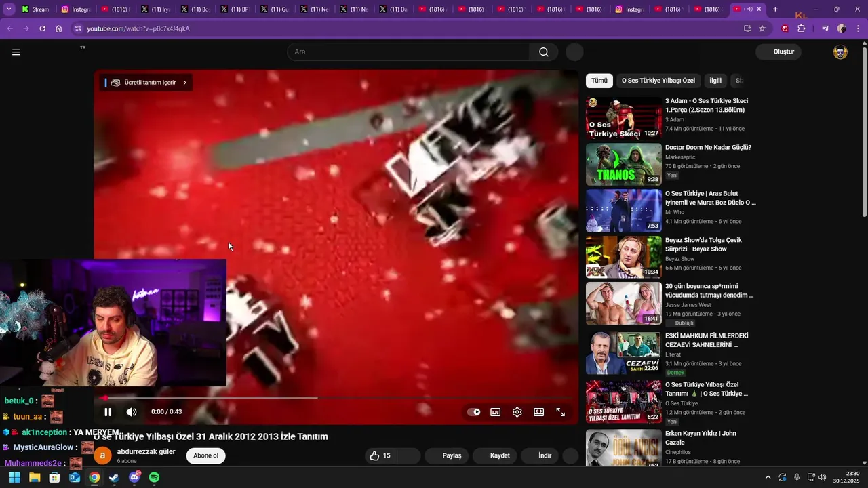Screen dimensions: 868x488
Task: Focus the Ara search field
Action: click(x=408, y=52)
